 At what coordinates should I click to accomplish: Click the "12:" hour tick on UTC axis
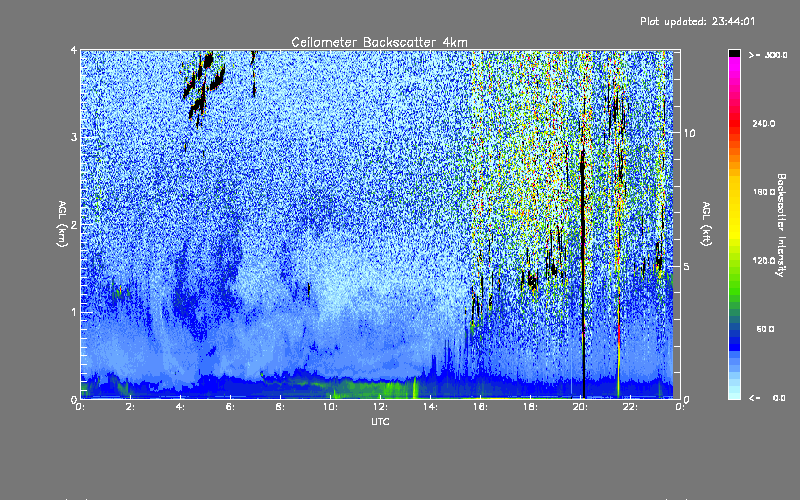(380, 407)
